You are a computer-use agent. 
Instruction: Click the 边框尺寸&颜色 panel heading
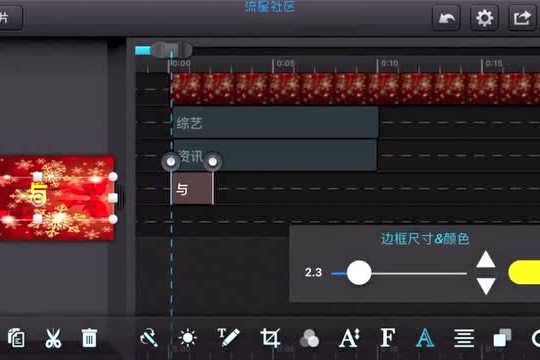point(425,239)
